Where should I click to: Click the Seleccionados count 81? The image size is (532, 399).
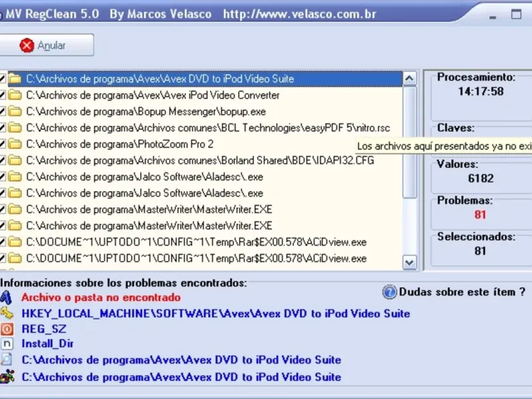pyautogui.click(x=480, y=251)
